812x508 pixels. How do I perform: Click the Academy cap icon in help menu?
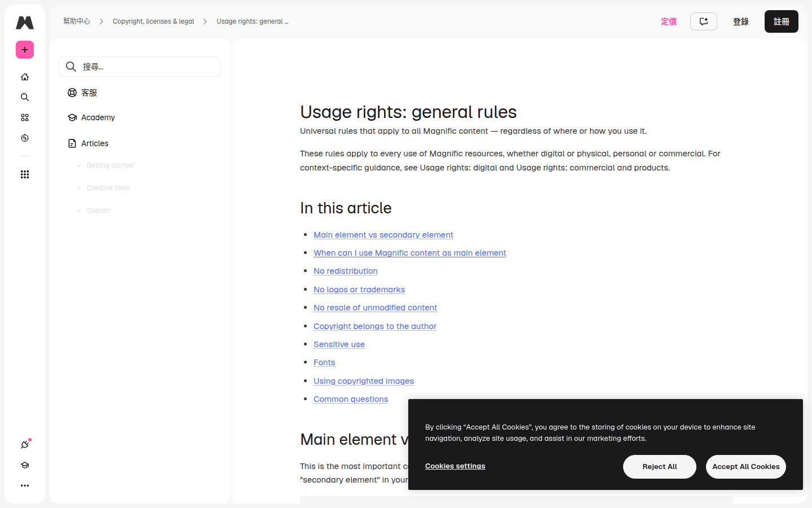[72, 117]
